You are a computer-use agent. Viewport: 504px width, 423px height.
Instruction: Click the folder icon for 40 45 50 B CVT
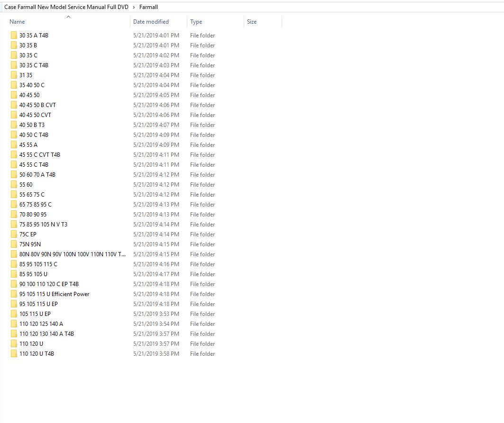pos(13,105)
